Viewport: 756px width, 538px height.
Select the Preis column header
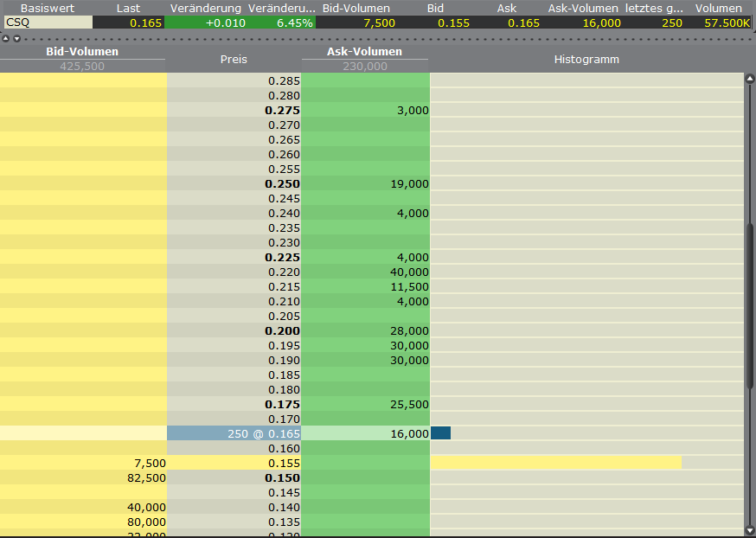(234, 59)
